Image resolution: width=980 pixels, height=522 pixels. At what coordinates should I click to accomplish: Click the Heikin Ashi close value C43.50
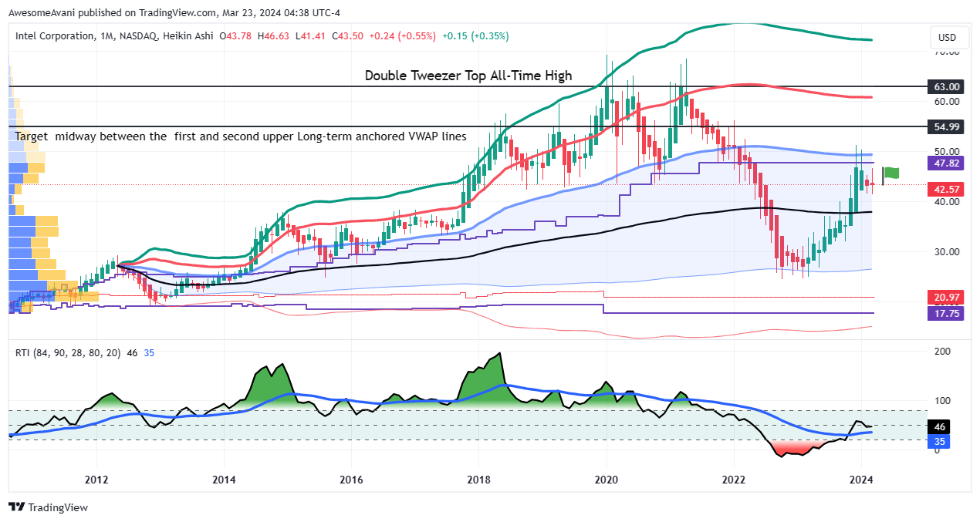point(347,36)
